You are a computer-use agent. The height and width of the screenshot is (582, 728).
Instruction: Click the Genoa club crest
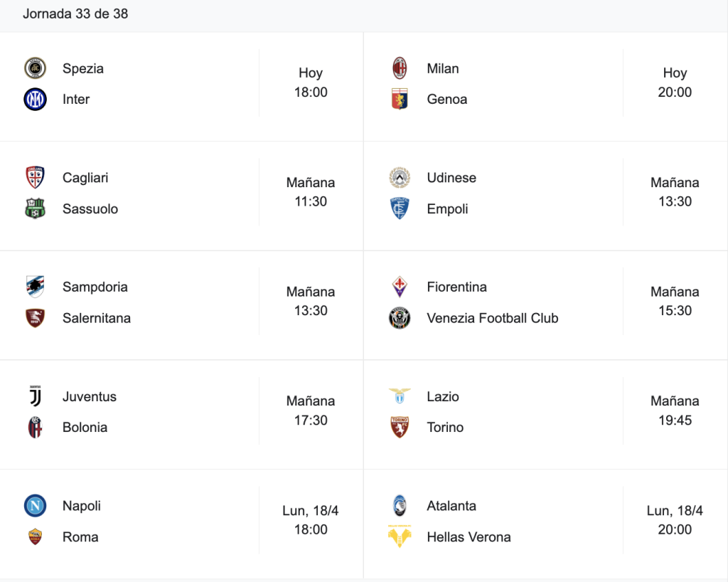click(400, 99)
